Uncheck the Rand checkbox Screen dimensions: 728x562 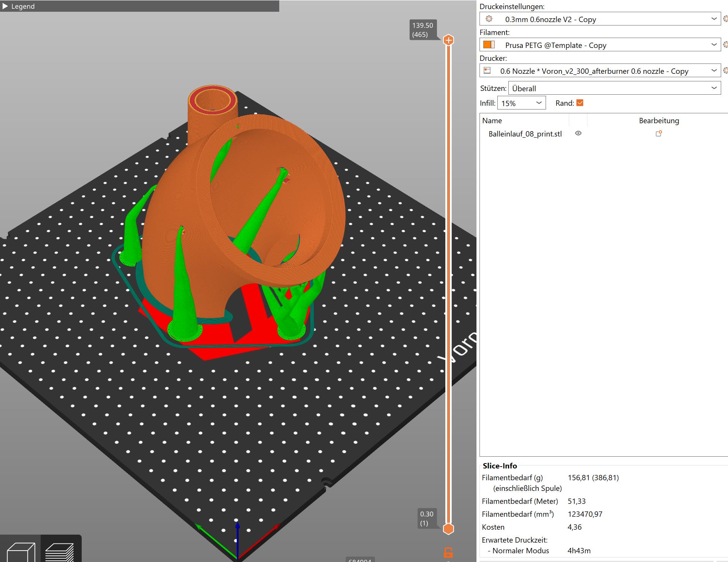coord(580,103)
